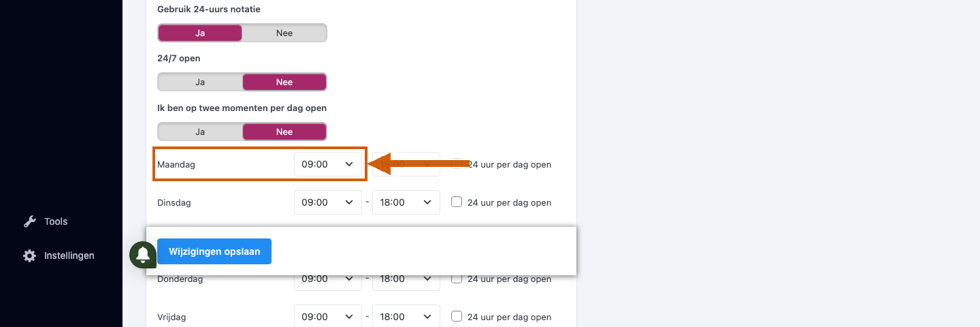This screenshot has width=980, height=327.
Task: Open Dinsdag closing time 18:00 dropdown
Action: (406, 202)
